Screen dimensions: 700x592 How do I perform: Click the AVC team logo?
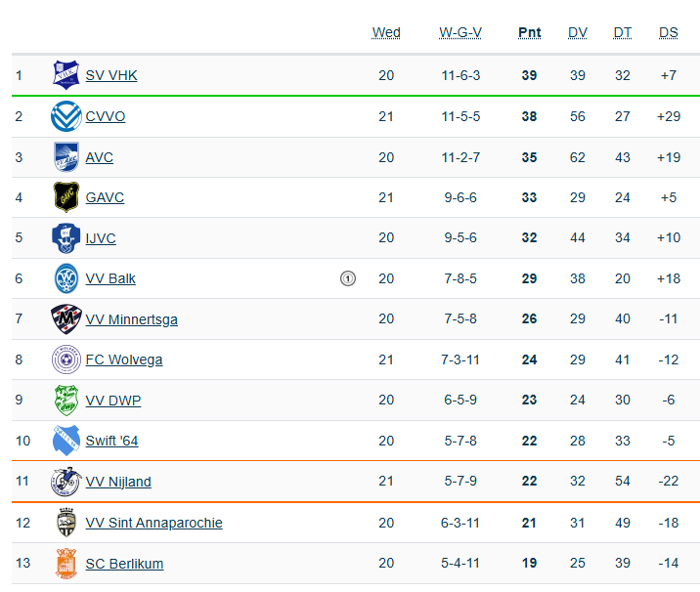[66, 157]
